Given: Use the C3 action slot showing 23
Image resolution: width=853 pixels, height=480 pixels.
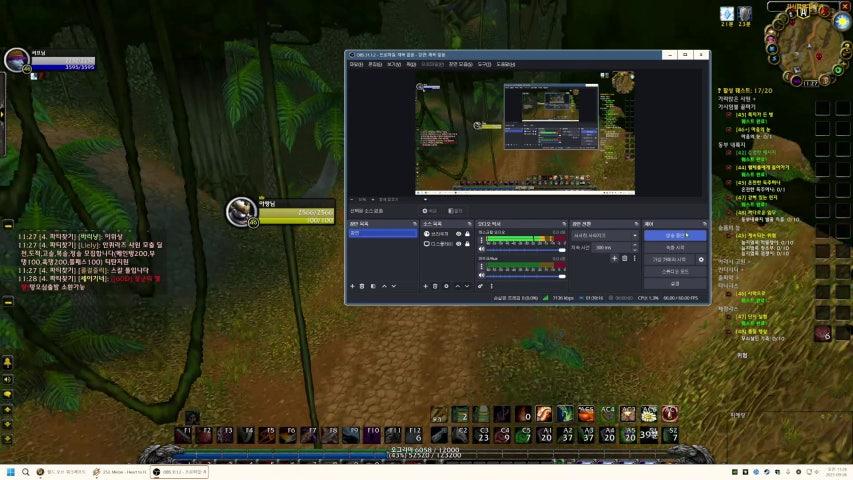Looking at the screenshot, I should tap(481, 434).
